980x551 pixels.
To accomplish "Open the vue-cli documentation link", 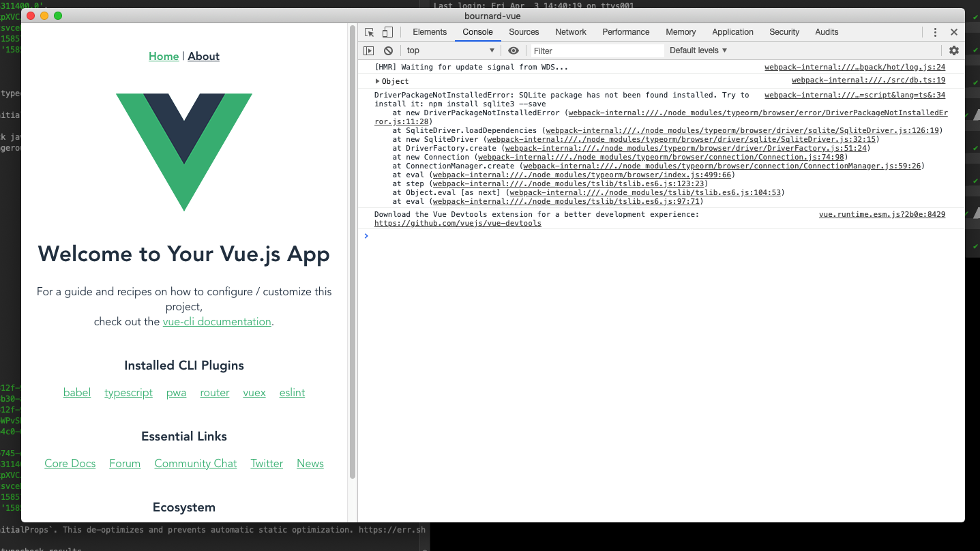I will click(217, 321).
